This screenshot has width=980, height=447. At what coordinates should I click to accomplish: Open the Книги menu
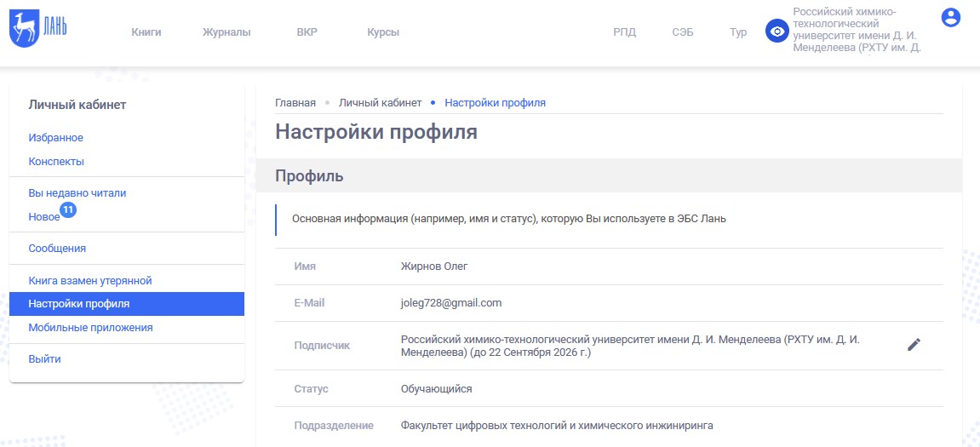(x=146, y=32)
